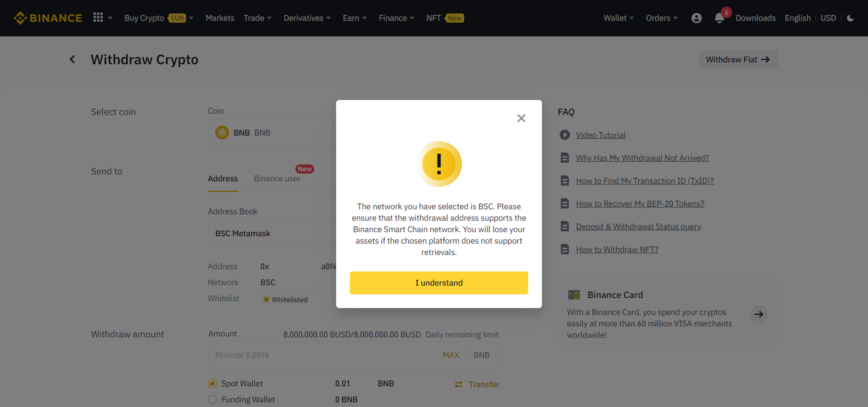Select the Spot Wallet radio button
Screen dimensions: 868x407
212,383
